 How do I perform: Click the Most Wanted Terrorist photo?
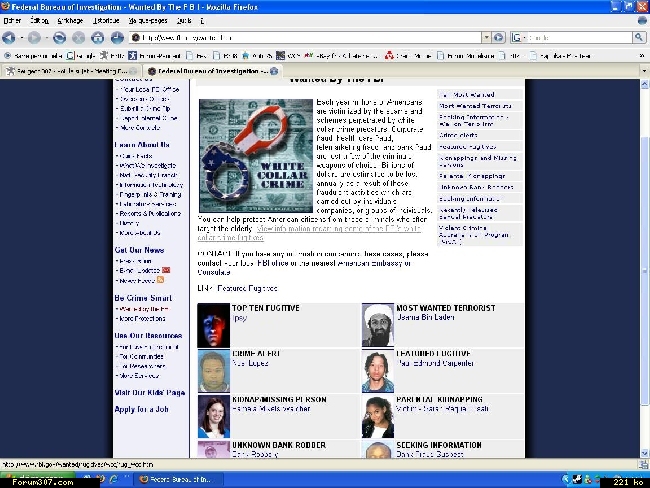coord(378,325)
